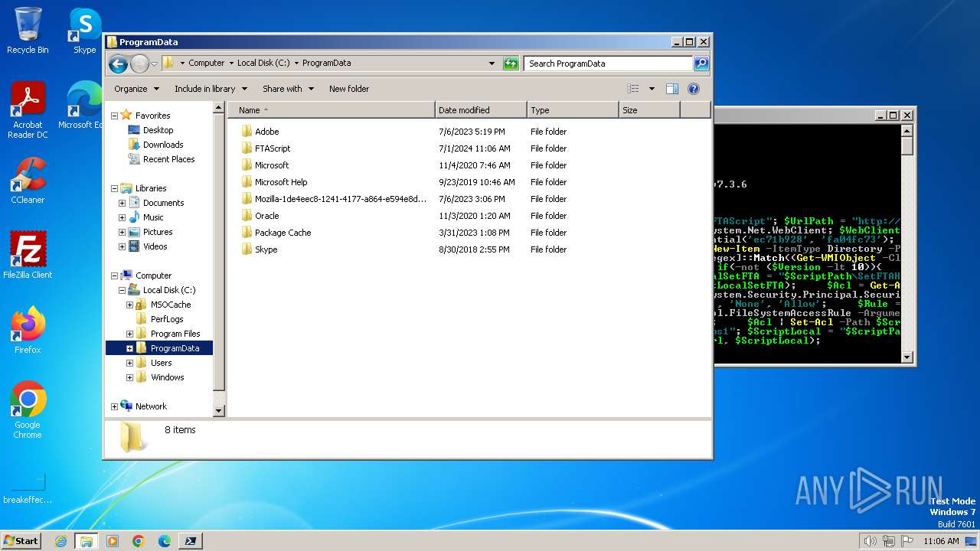Click the search magnifier icon
This screenshot has height=551, width=980.
click(x=701, y=64)
